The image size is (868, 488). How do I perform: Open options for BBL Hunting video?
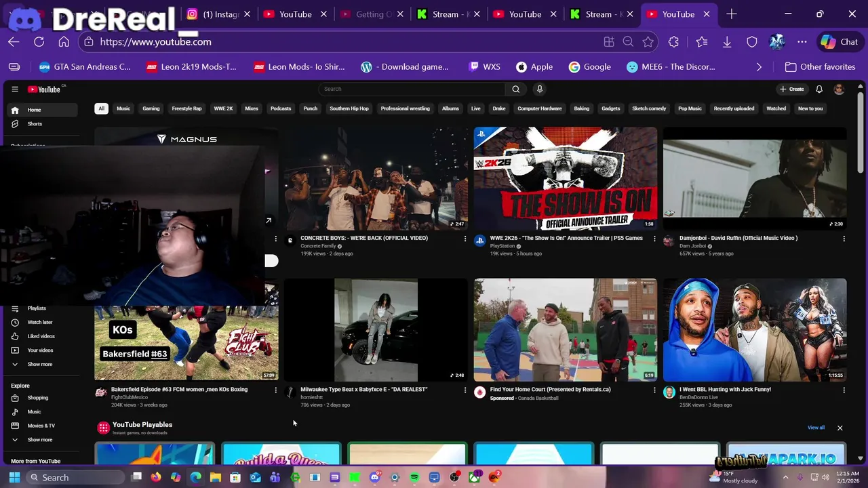844,390
